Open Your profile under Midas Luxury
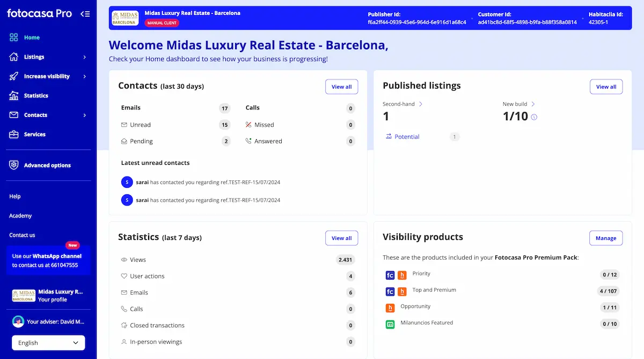This screenshot has height=359, width=644. [x=53, y=300]
